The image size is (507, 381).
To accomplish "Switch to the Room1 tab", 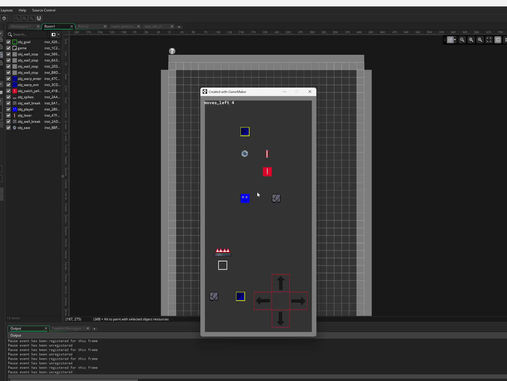I will pyautogui.click(x=58, y=26).
